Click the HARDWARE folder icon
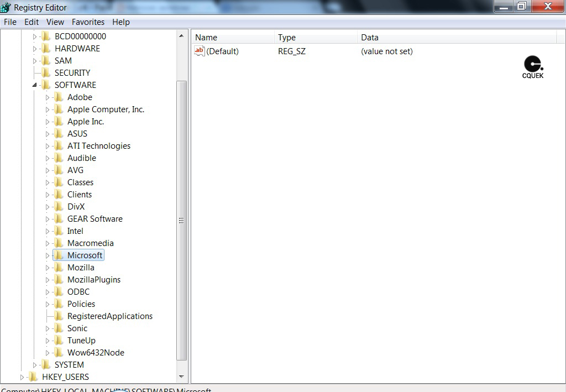The width and height of the screenshot is (566, 392). pos(46,48)
